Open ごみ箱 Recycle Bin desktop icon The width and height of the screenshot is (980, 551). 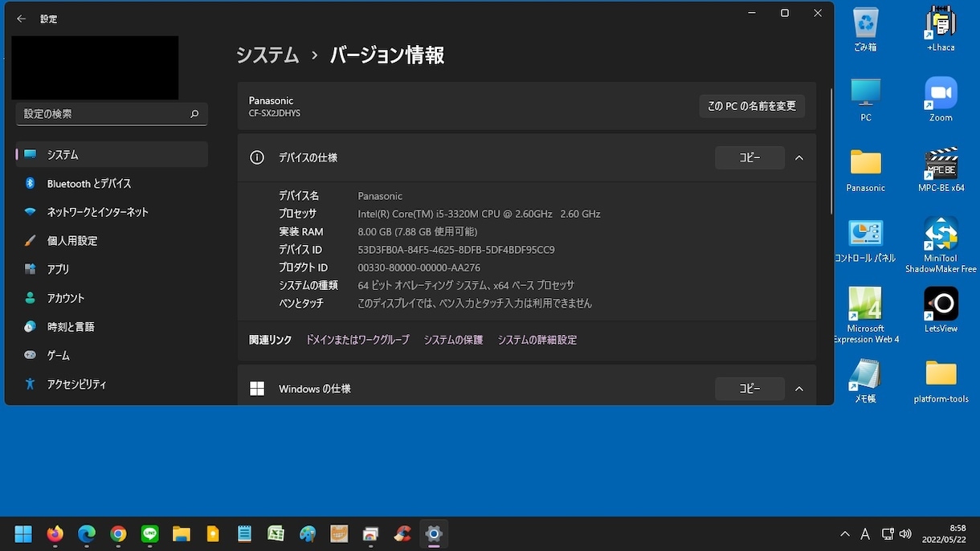[866, 30]
